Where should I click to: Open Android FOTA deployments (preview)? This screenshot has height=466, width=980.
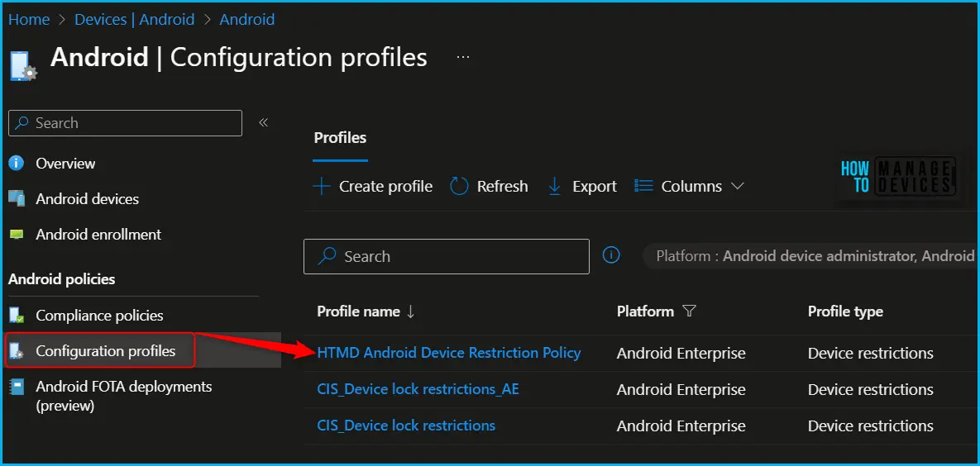(x=124, y=396)
